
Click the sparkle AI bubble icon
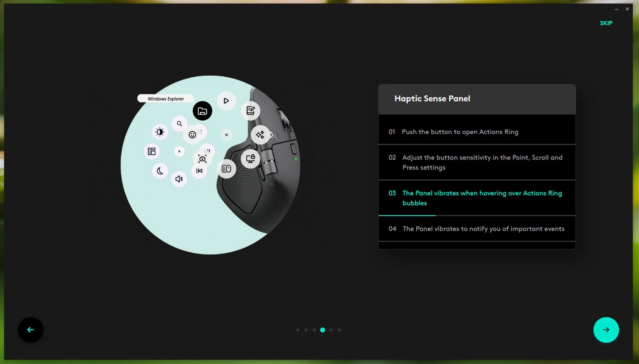(260, 135)
